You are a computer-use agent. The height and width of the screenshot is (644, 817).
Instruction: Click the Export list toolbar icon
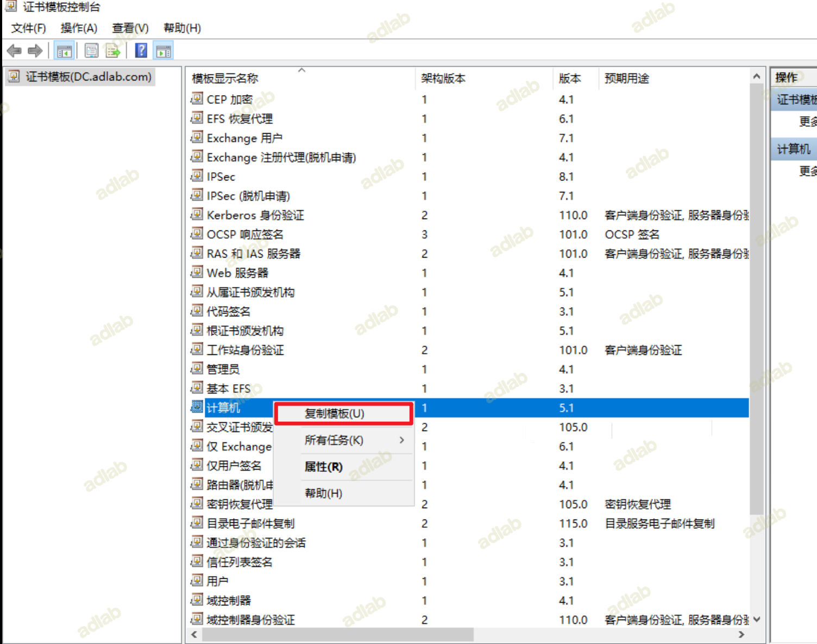113,51
